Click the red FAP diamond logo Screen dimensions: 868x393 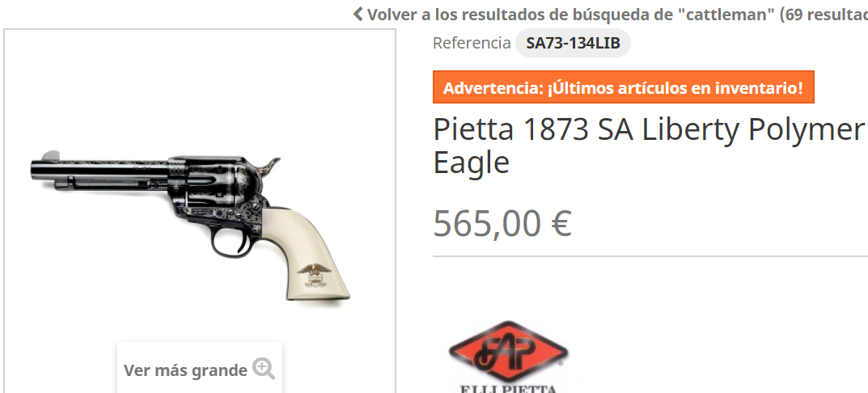click(x=508, y=352)
